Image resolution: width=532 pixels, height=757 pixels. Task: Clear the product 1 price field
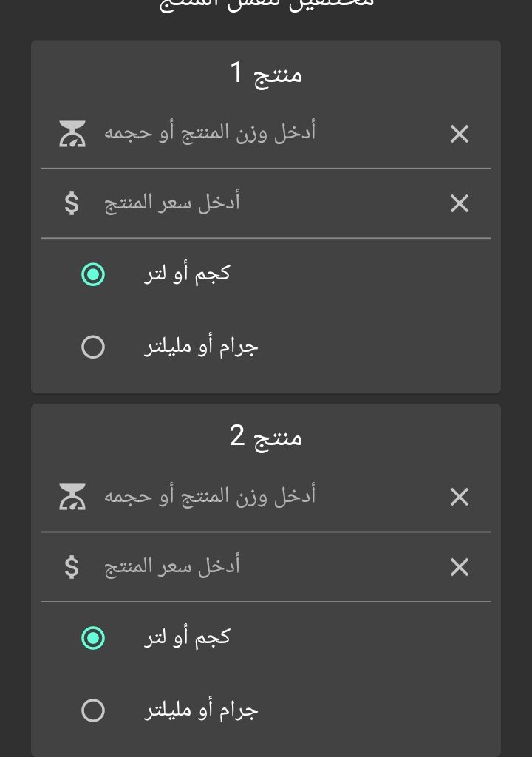pyautogui.click(x=460, y=203)
